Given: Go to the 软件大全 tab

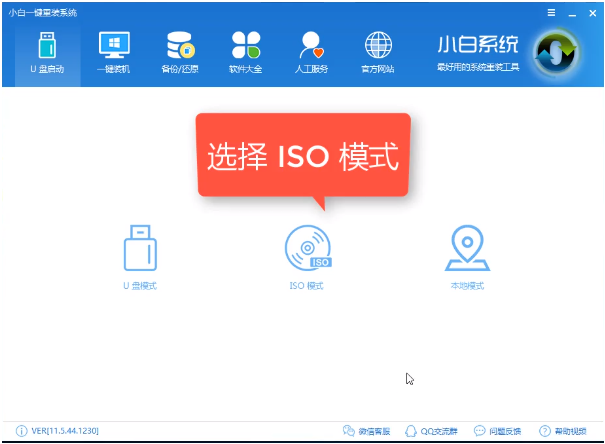Looking at the screenshot, I should [x=246, y=53].
